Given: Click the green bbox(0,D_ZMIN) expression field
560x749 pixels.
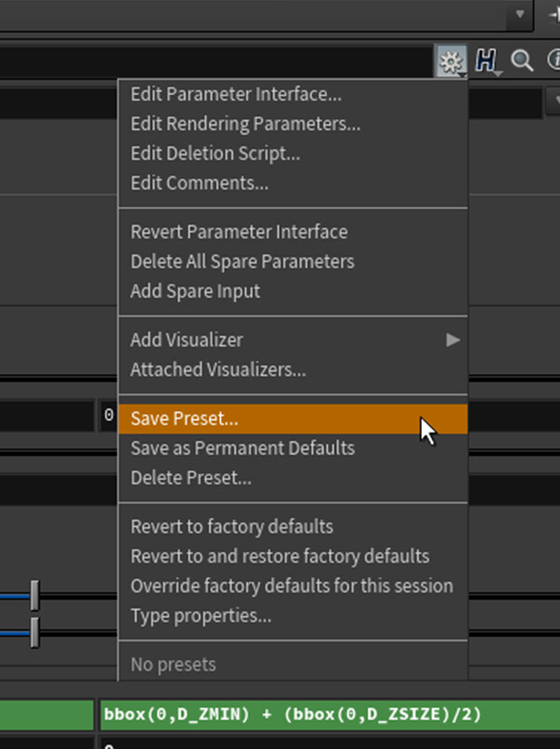Looking at the screenshot, I should tap(327, 714).
